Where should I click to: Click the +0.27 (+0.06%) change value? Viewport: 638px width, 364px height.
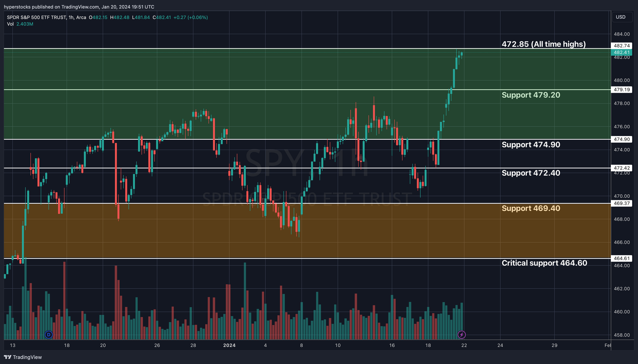click(190, 17)
